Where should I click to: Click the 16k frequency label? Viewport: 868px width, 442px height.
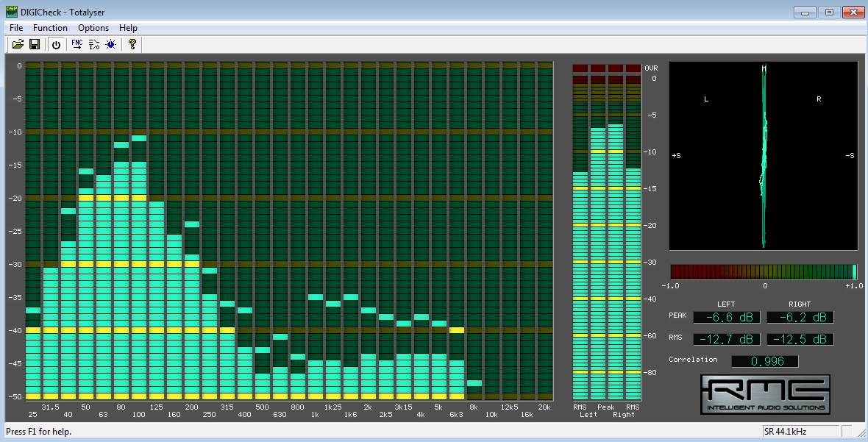click(x=527, y=414)
